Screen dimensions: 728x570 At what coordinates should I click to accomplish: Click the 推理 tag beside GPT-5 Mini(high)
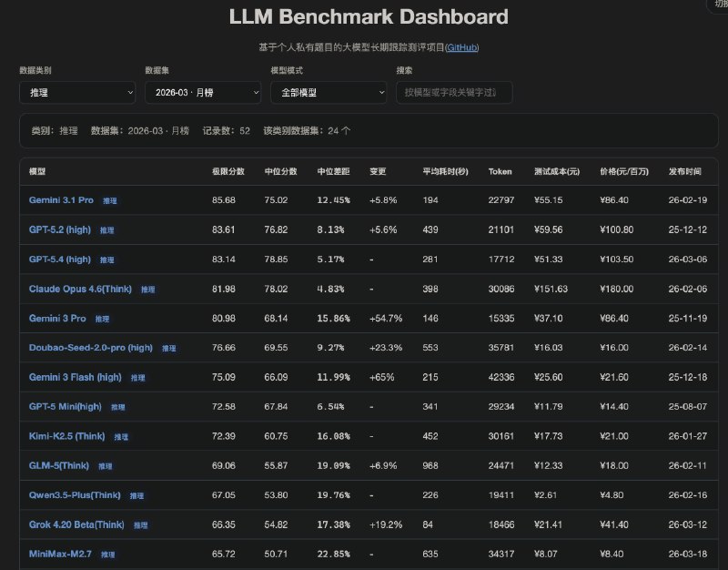[118, 407]
